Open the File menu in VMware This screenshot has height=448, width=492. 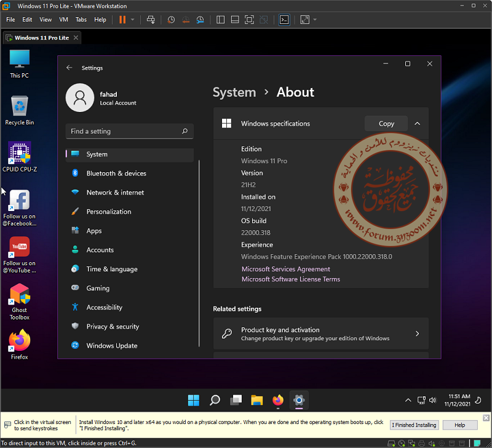pos(10,20)
